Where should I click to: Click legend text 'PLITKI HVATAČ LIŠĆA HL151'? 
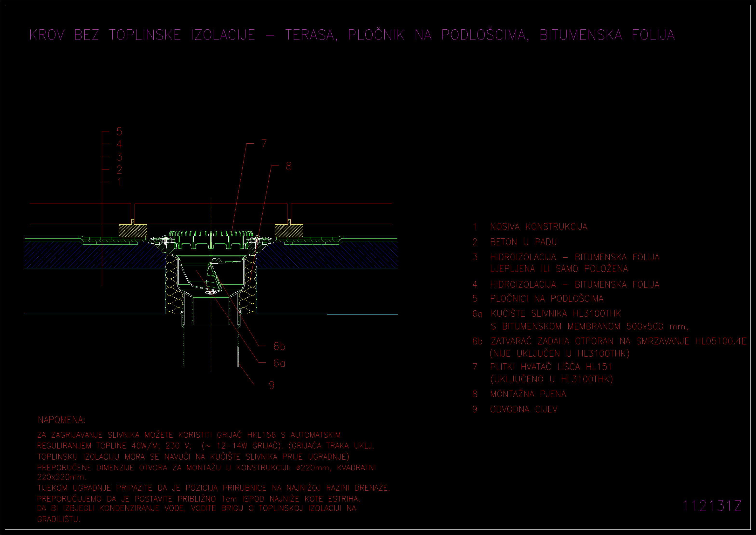[x=551, y=367]
